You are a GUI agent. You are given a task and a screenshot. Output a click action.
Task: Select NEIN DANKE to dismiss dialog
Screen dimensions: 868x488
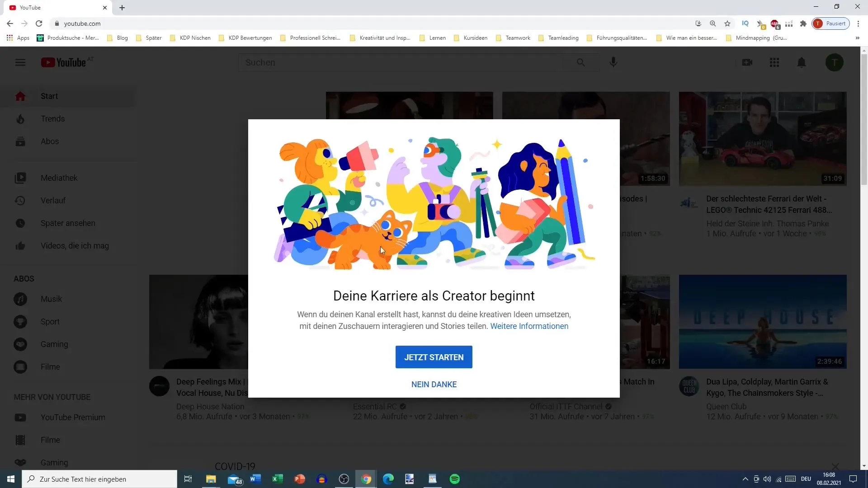point(434,385)
